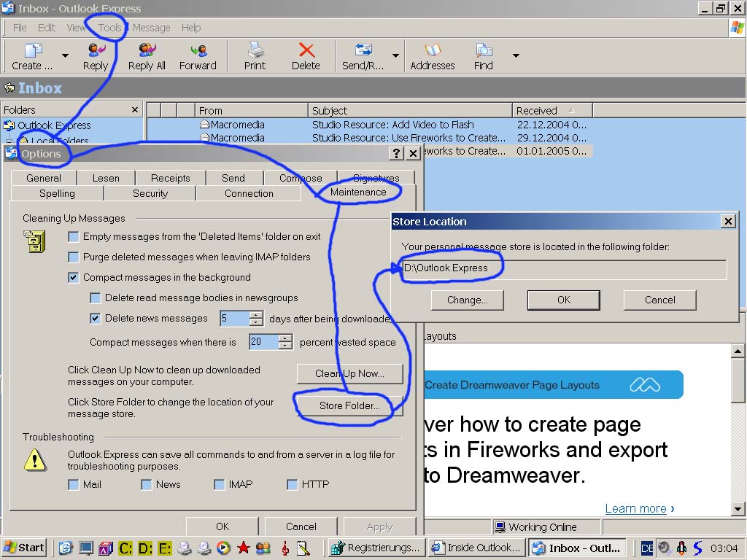Click the Windows Media Player quick launch icon

(223, 548)
